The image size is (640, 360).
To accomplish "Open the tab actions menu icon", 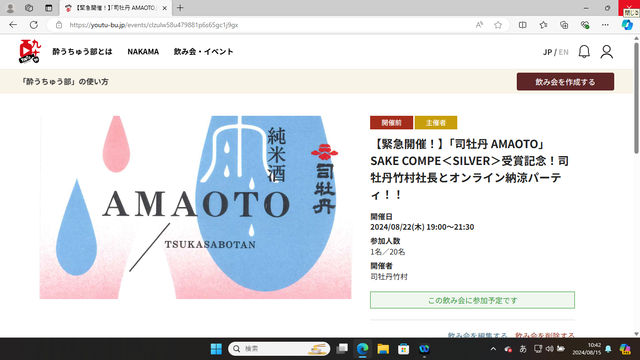I will 49,8.
